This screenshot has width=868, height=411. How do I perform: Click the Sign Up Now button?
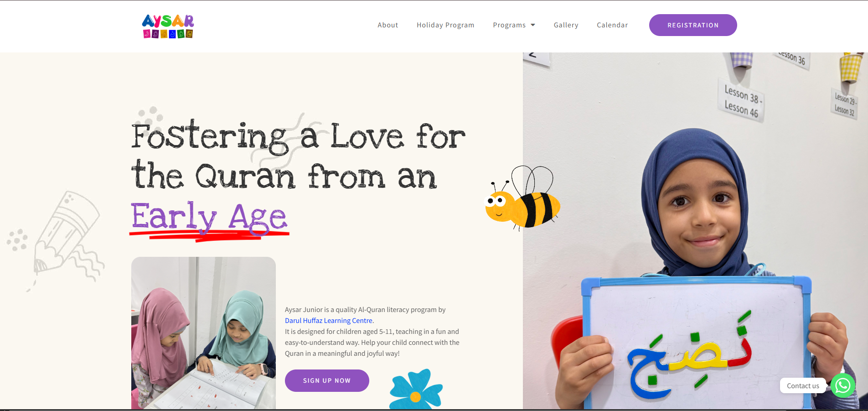tap(327, 380)
